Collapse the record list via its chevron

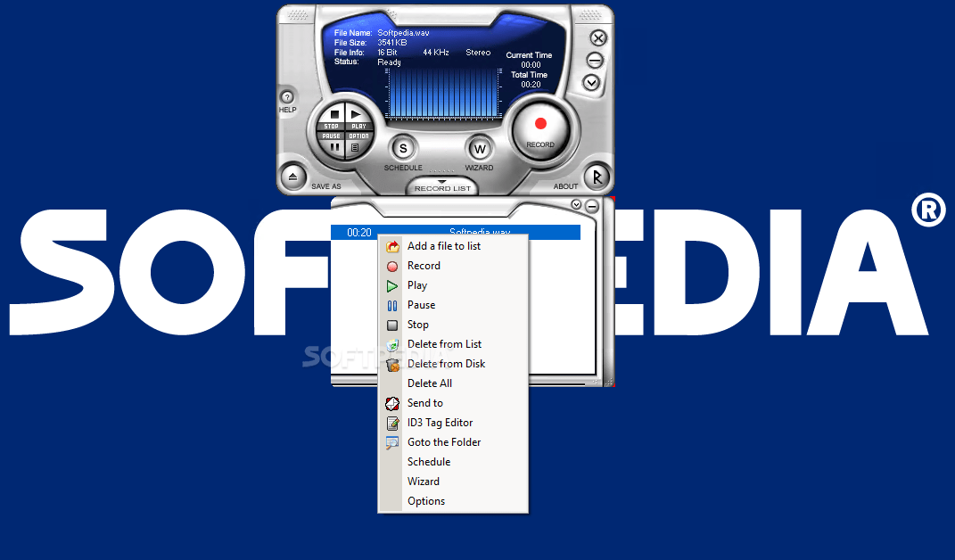(578, 204)
